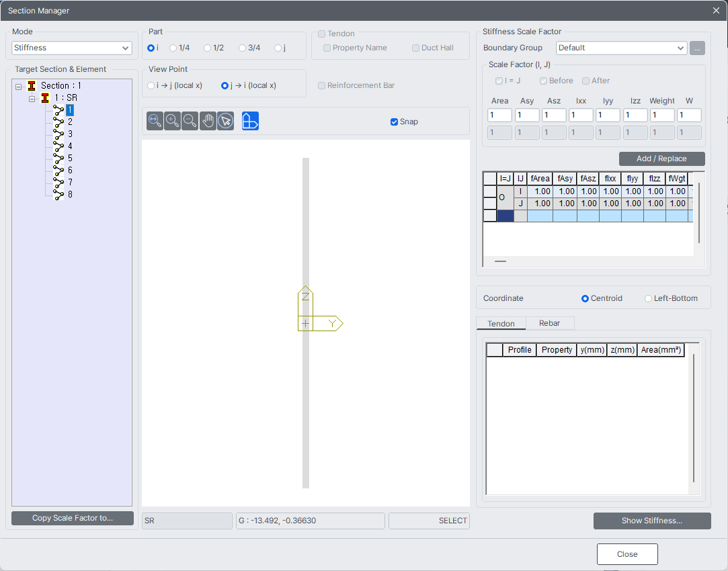Select element 3 in the tree

coord(70,134)
